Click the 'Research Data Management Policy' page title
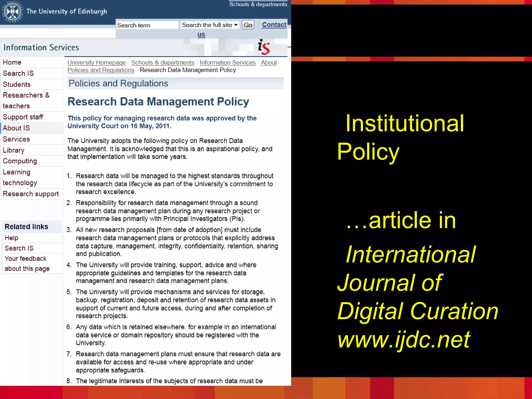 tap(158, 102)
